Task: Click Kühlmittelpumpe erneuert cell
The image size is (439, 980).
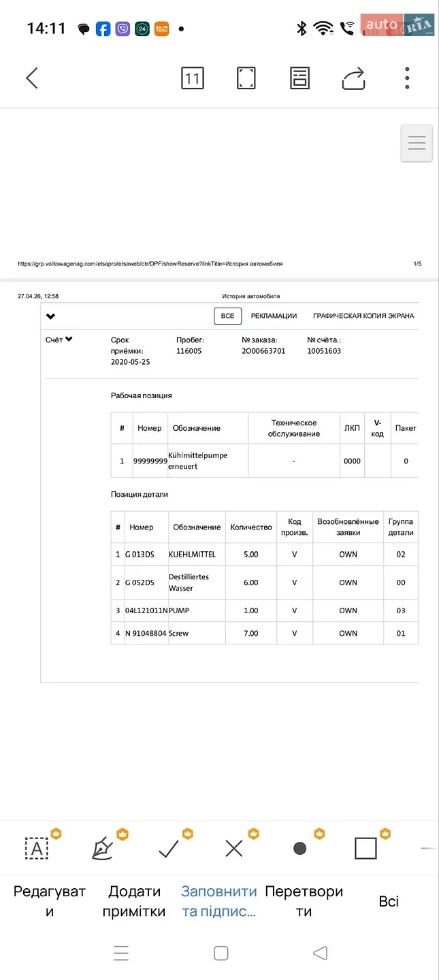Action: tap(208, 461)
